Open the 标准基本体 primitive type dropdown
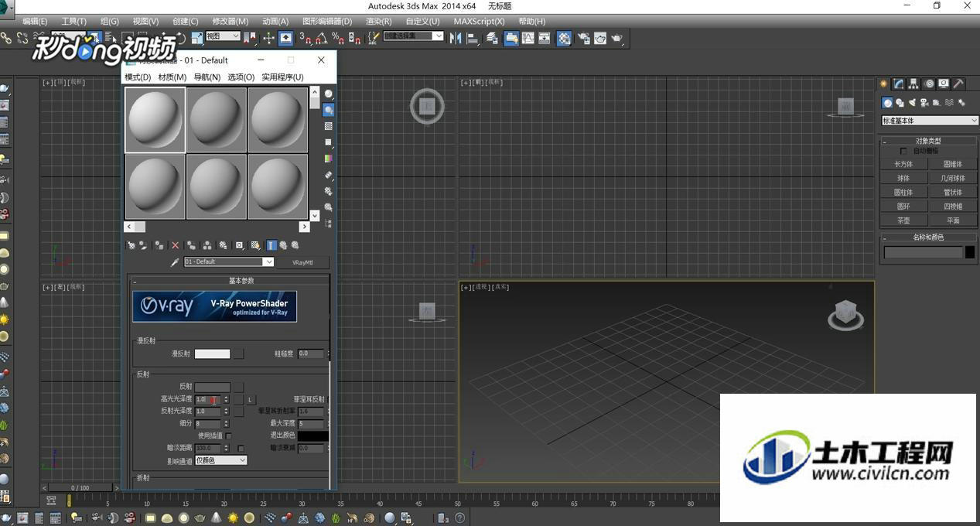This screenshot has width=980, height=526. 930,121
